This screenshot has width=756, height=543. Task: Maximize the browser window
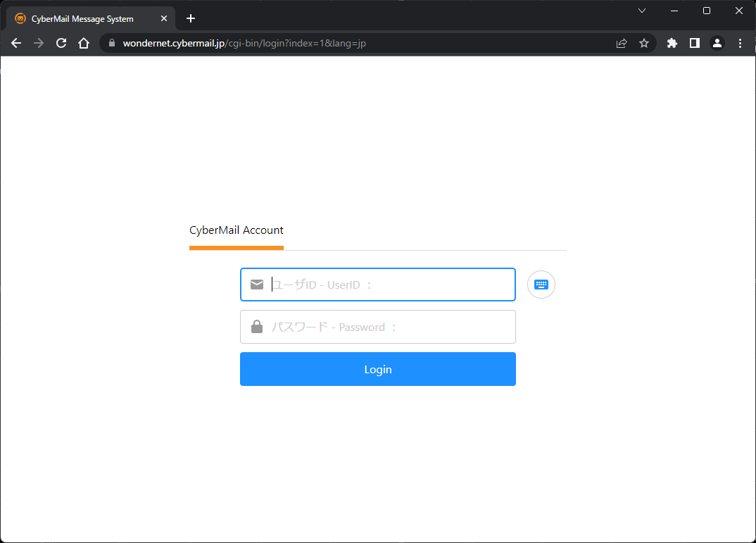[707, 11]
